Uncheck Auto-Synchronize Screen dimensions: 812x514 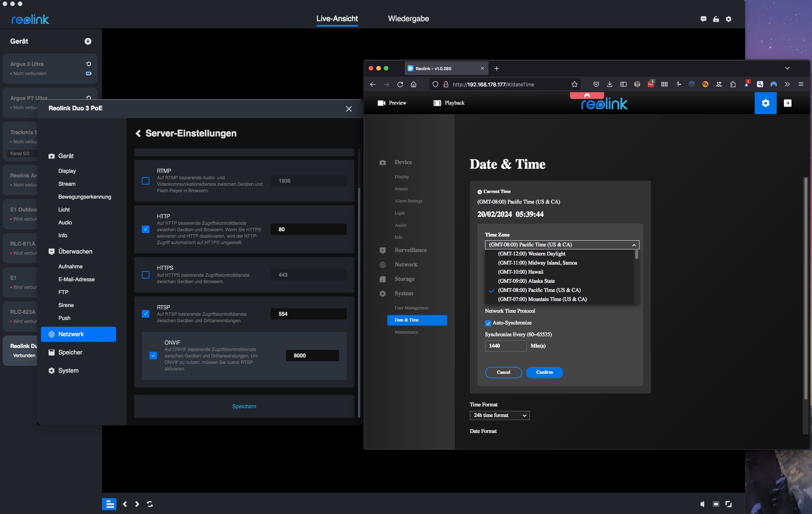click(488, 323)
